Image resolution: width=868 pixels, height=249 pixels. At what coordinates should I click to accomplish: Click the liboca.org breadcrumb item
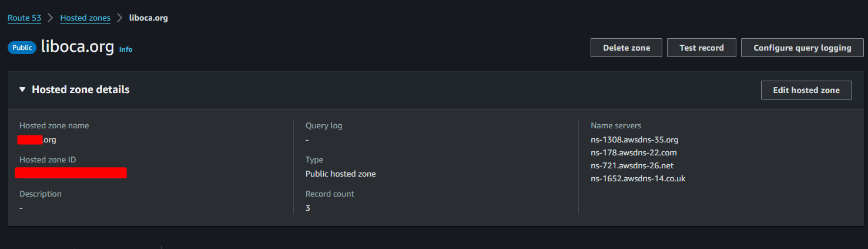[149, 18]
